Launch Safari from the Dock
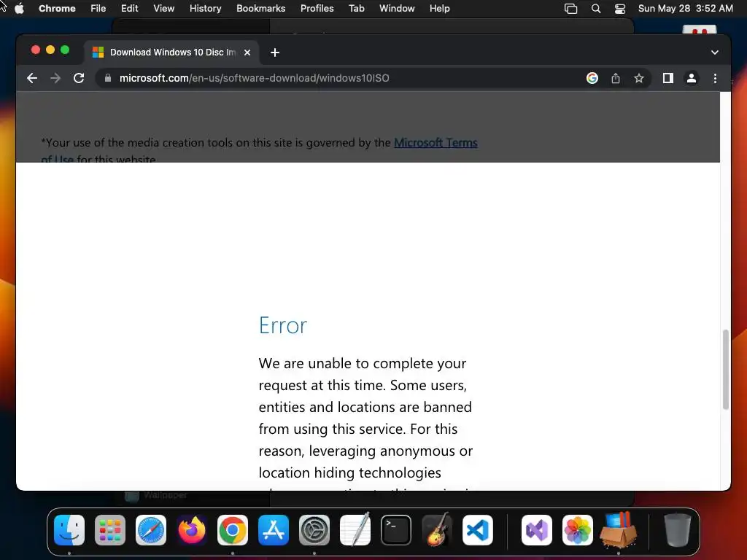This screenshot has width=747, height=560. 151,530
